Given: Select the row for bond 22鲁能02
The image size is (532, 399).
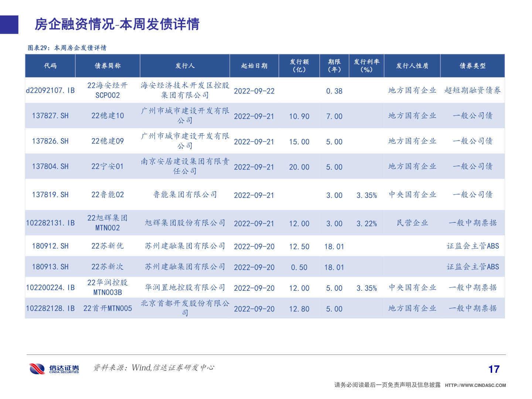Looking at the screenshot, I should (x=259, y=195).
